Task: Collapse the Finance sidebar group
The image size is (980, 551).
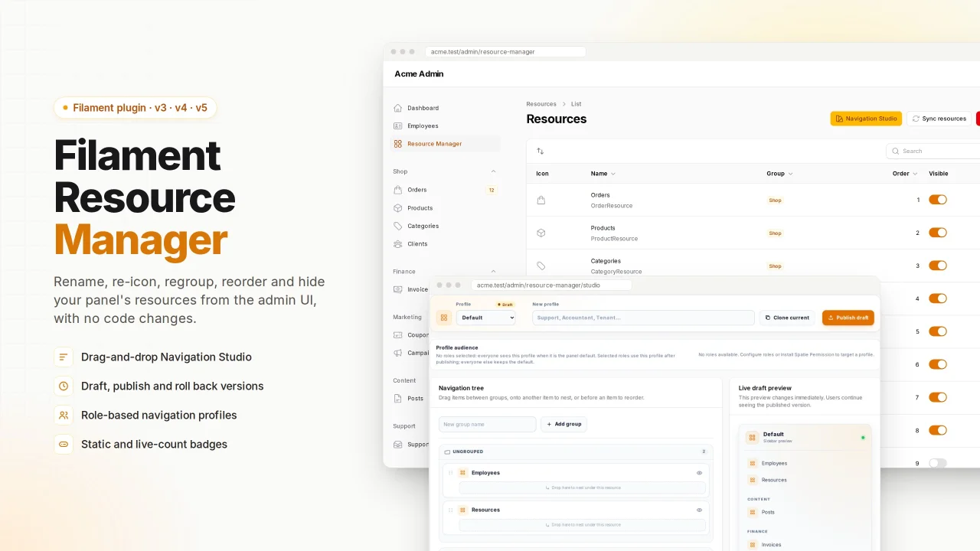Action: tap(493, 271)
